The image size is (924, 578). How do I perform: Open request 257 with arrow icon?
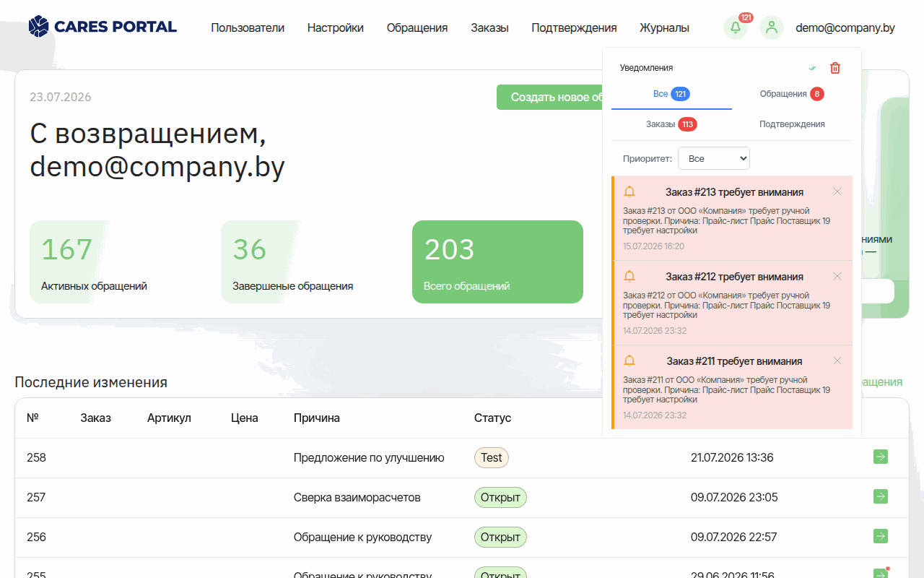(x=881, y=496)
